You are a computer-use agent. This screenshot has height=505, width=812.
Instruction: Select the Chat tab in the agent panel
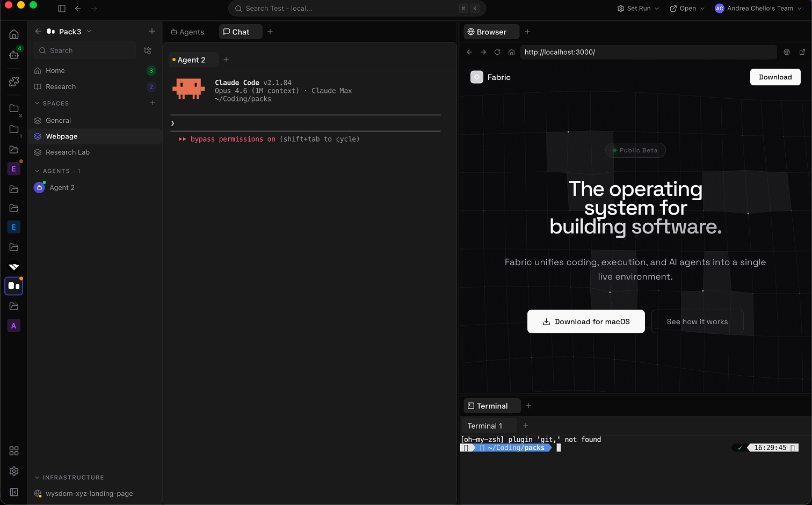(240, 32)
